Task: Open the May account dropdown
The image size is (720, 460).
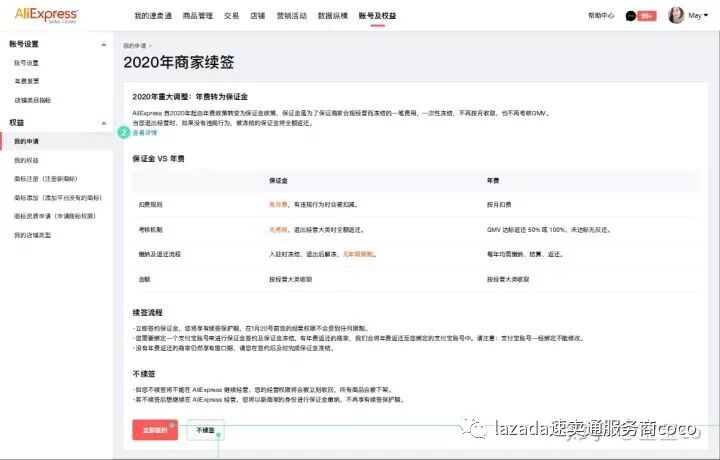Action: [x=698, y=16]
